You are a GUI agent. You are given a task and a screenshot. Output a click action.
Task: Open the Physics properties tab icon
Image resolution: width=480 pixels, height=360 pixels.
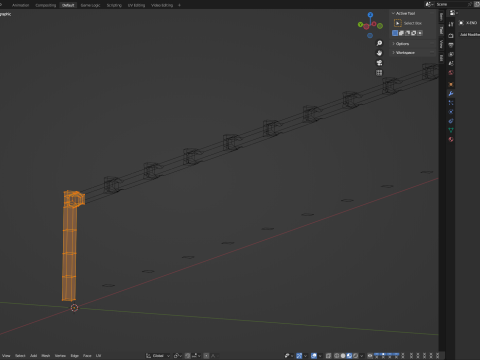tap(451, 112)
